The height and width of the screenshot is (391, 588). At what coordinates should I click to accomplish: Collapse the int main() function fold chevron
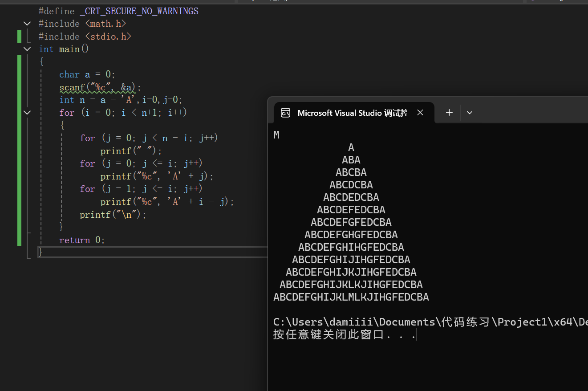point(27,49)
